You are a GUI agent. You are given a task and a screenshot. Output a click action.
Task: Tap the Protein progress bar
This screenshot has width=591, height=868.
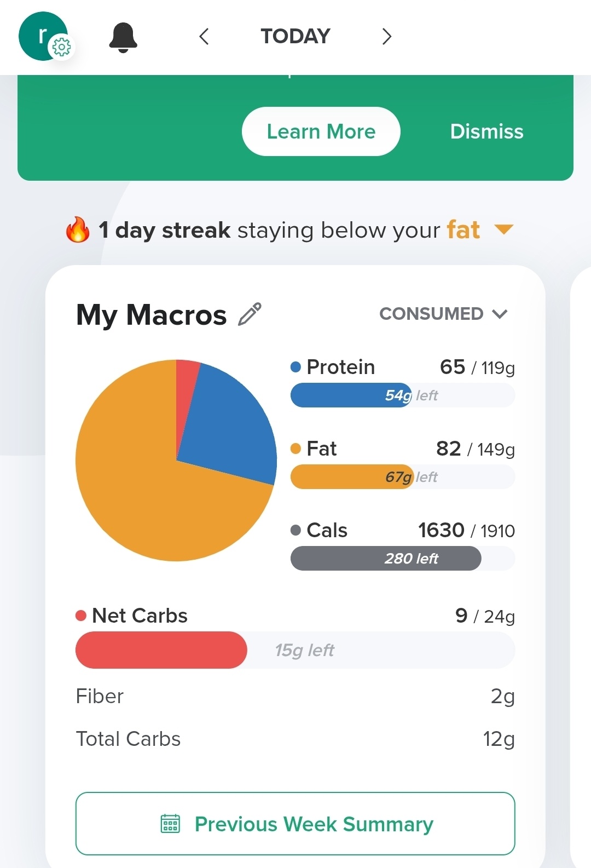(403, 395)
